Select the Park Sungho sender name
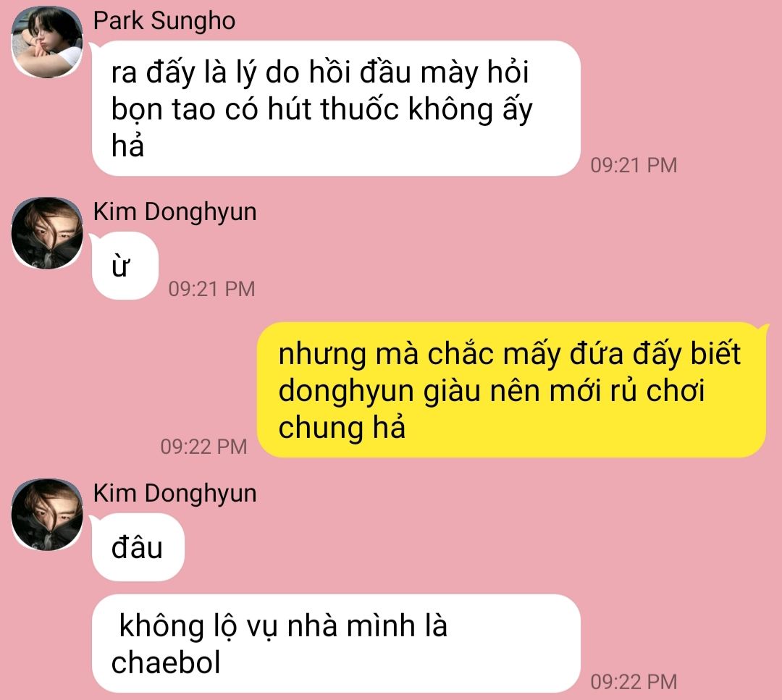The width and height of the screenshot is (782, 700). 164,21
